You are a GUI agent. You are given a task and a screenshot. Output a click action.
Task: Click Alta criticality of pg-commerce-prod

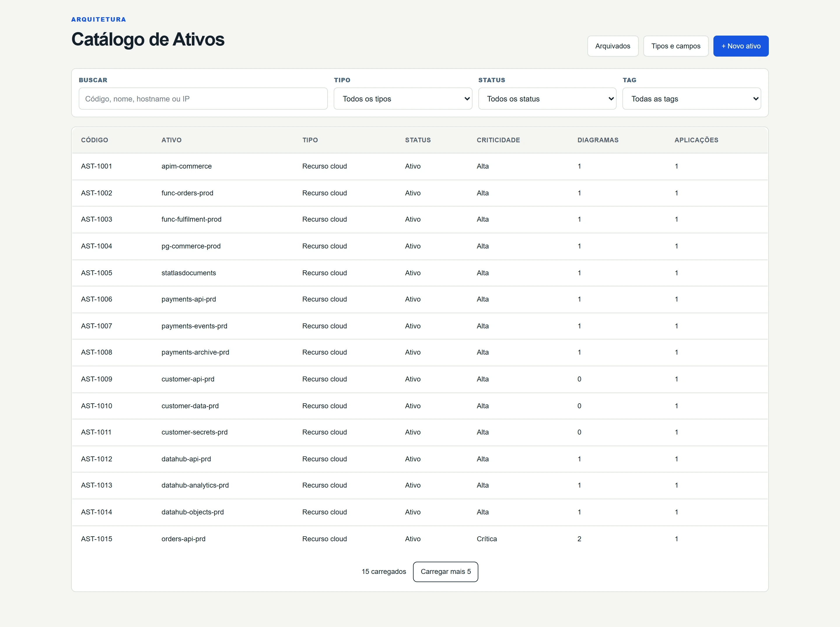pos(482,246)
